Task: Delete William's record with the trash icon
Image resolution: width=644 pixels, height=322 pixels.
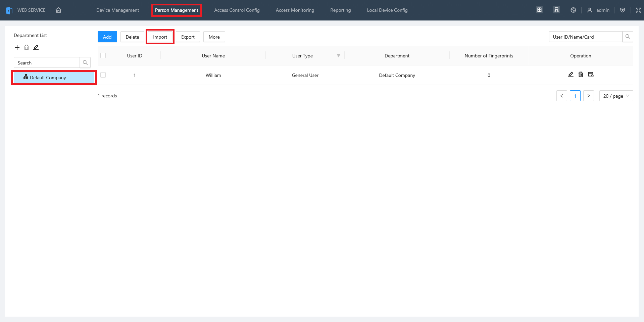Action: (581, 75)
